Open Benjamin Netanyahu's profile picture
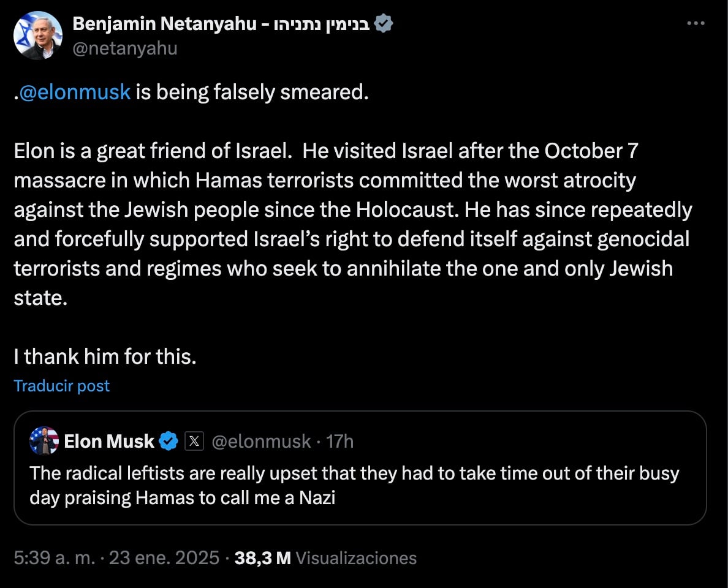 38,35
